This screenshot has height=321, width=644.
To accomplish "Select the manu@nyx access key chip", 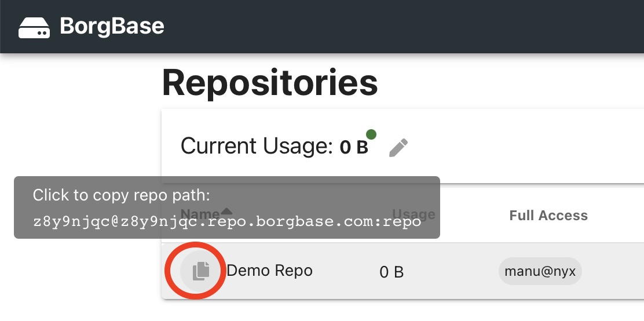I will point(540,271).
